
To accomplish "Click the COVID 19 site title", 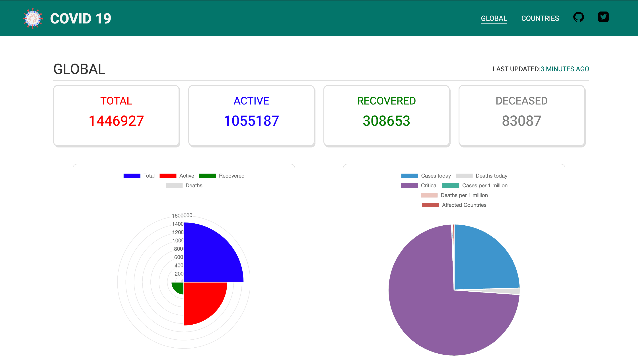I will pos(81,19).
